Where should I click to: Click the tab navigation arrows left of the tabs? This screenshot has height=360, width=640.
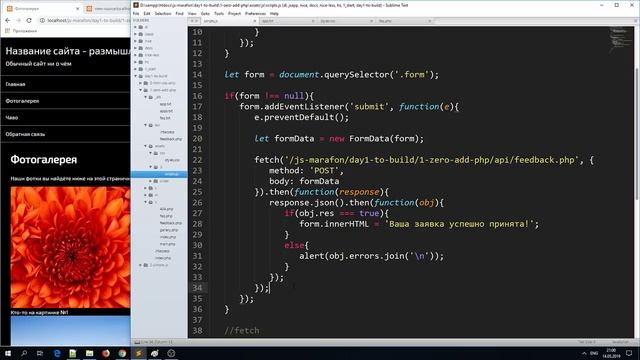pos(194,21)
